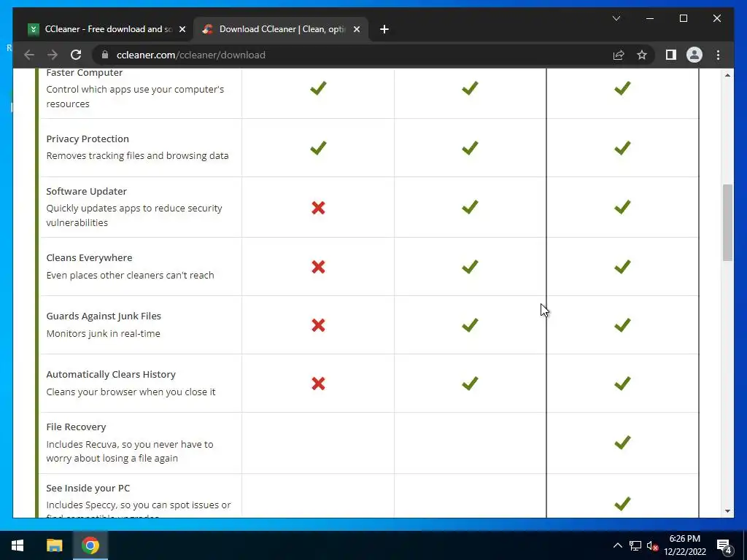
Task: Click 'Guards Against Junk Files' heading
Action: coord(104,316)
